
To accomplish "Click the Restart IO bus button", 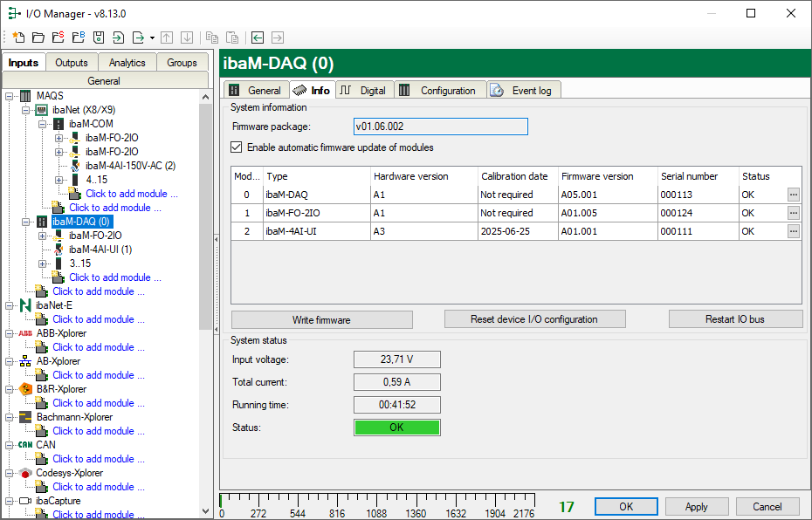I will coord(734,319).
